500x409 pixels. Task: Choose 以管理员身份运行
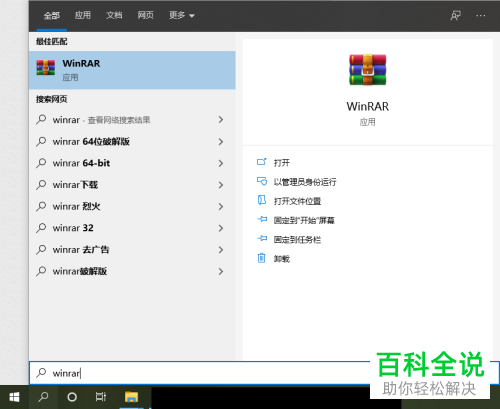[x=305, y=182]
